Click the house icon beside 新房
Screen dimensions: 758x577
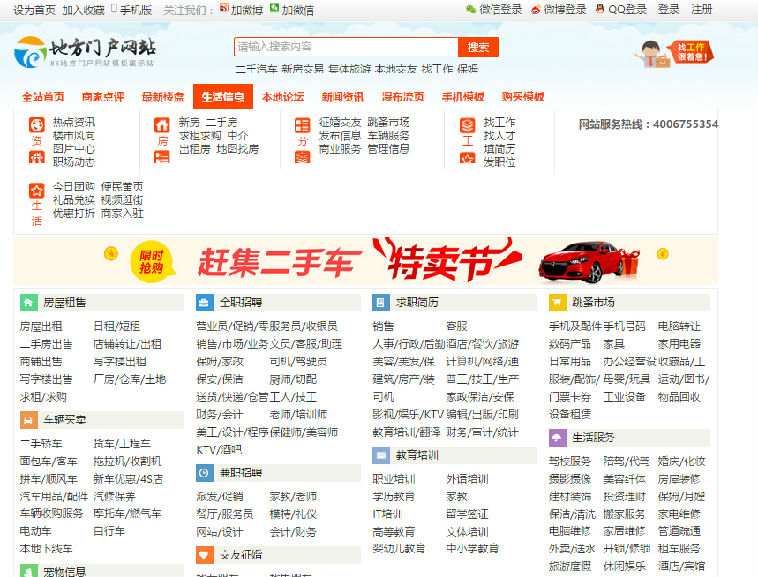pos(162,125)
